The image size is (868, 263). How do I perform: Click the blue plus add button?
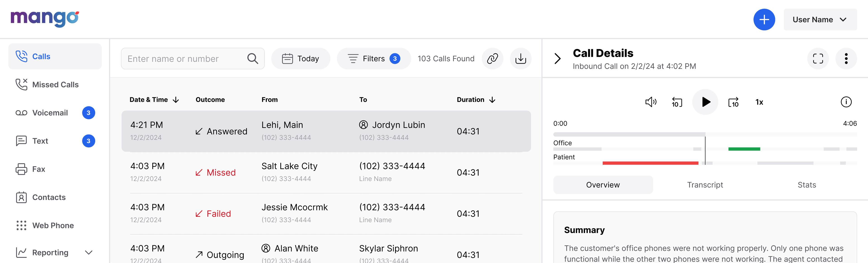coord(764,19)
